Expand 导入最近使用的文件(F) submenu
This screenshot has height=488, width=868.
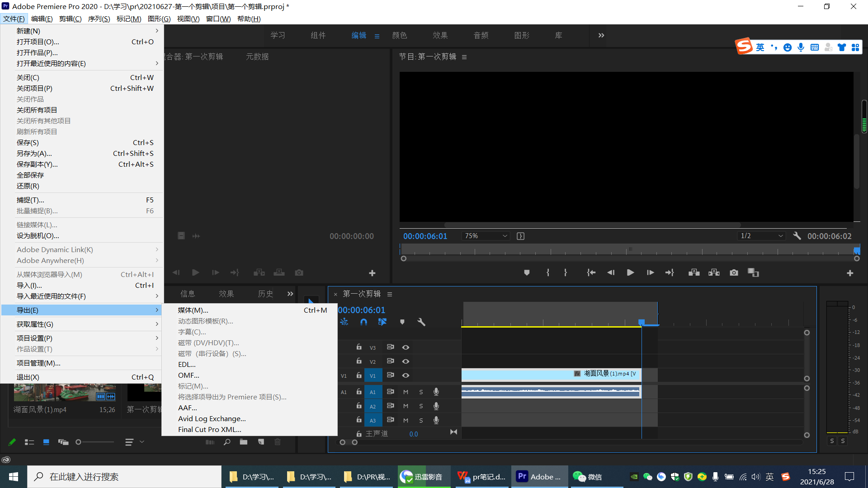pos(81,296)
